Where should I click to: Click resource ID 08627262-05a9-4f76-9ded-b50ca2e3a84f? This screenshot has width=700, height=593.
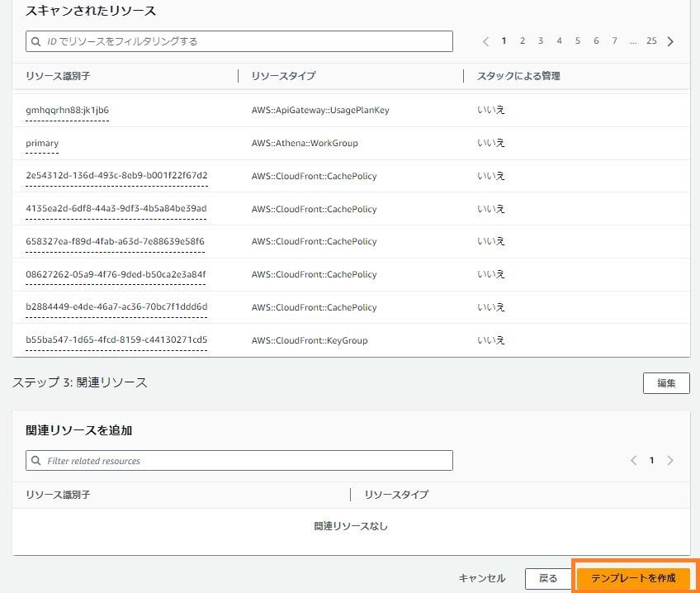point(116,275)
